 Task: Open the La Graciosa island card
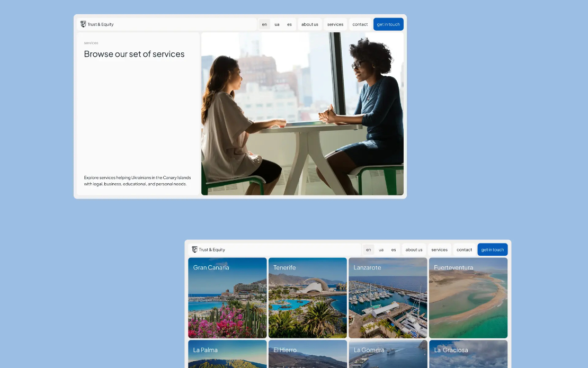[468, 354]
